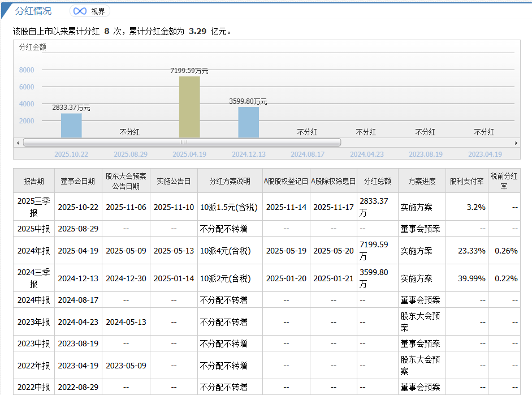Click the 方案进度 column header
The height and width of the screenshot is (395, 532).
[x=422, y=181]
